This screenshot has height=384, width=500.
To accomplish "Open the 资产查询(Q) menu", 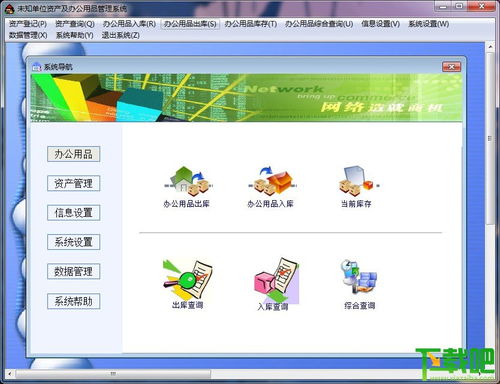I will click(x=75, y=24).
